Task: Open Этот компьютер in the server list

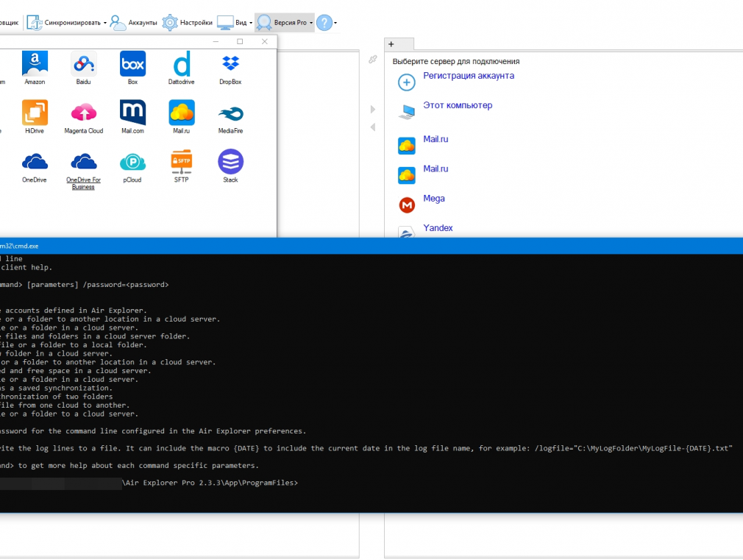Action: [x=458, y=105]
